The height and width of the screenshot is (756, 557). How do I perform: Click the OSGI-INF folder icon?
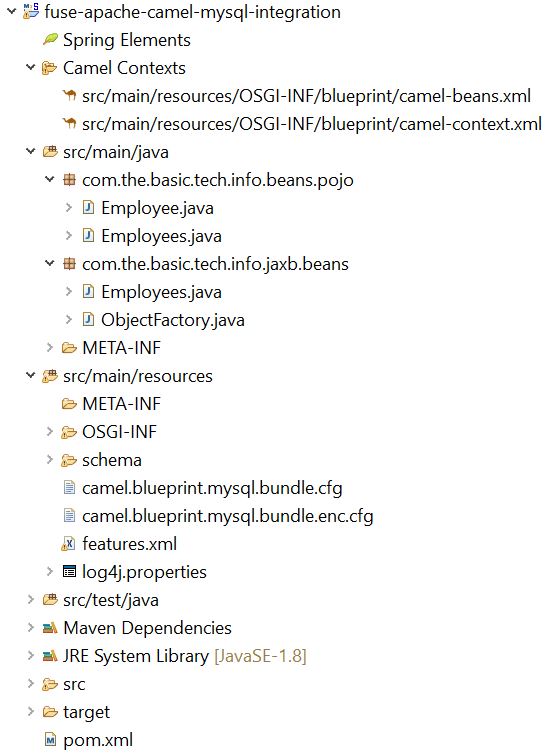coord(69,432)
